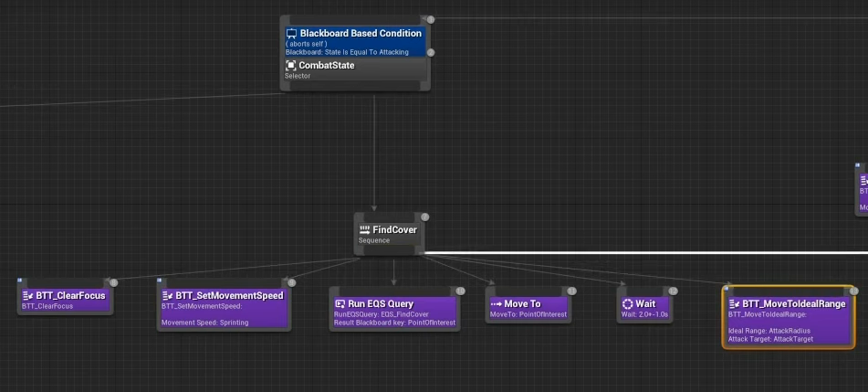Click the Wait: 2.0+-1.0s description
This screenshot has height=392, width=868.
(644, 314)
